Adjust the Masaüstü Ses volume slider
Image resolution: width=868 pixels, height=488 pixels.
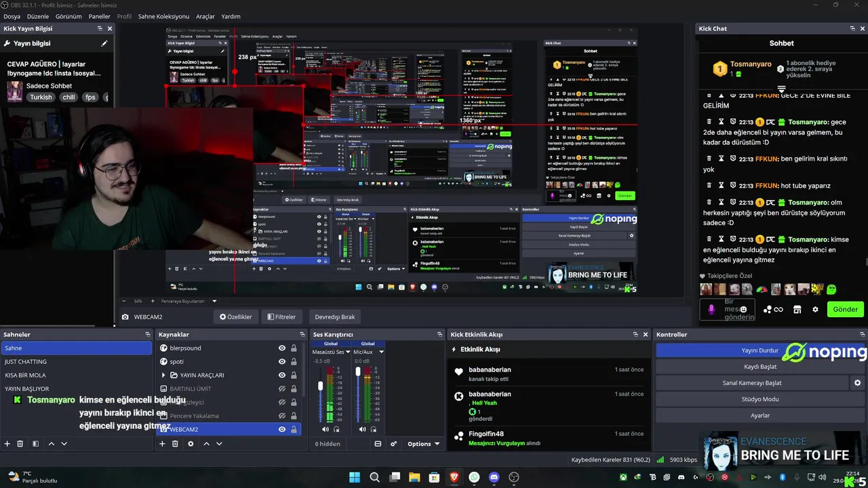point(320,386)
